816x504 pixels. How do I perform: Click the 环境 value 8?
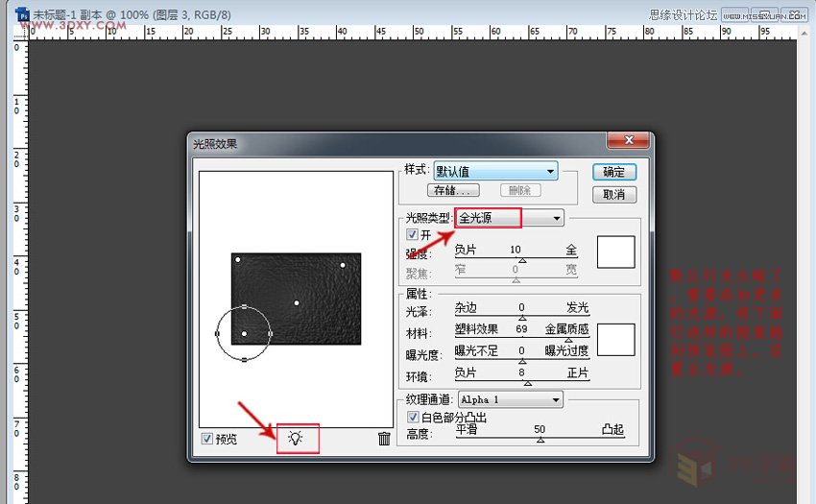point(521,372)
